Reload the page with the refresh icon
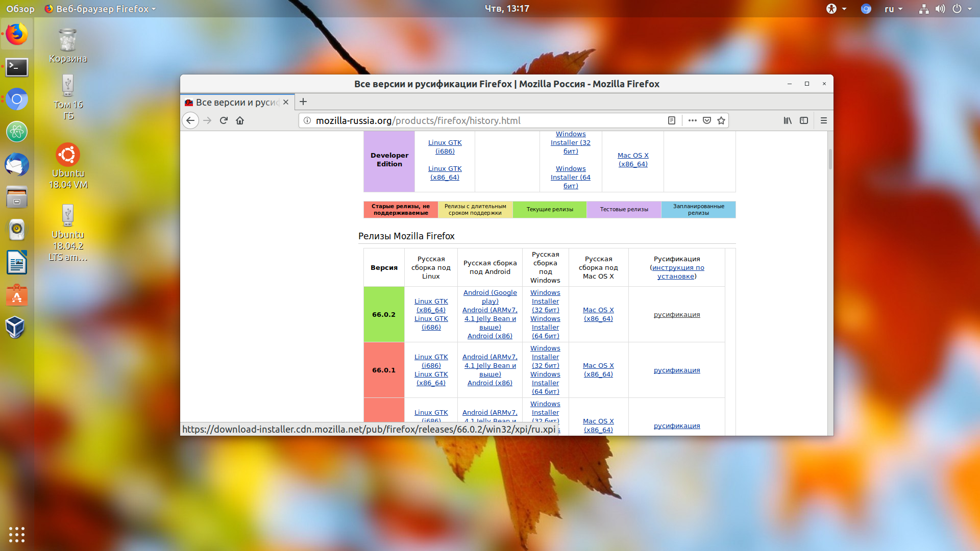 (x=224, y=120)
